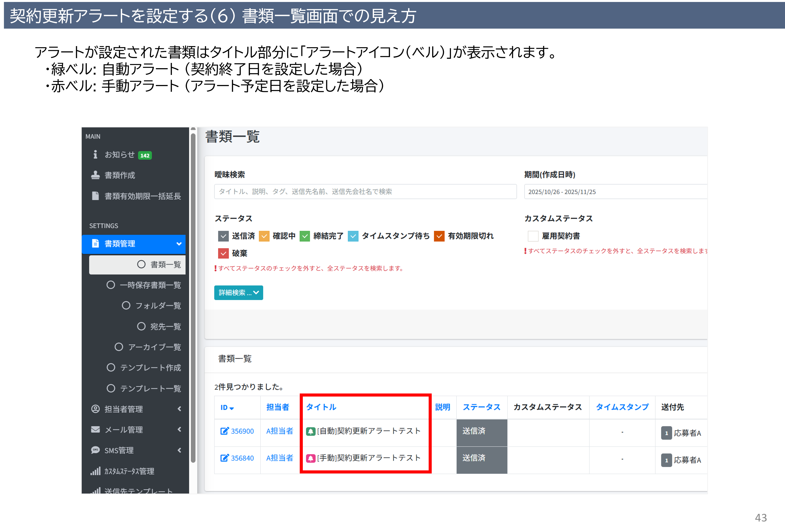Image resolution: width=785 pixels, height=532 pixels.
Task: Click the SMS管理 speech bubble icon
Action: pyautogui.click(x=95, y=450)
